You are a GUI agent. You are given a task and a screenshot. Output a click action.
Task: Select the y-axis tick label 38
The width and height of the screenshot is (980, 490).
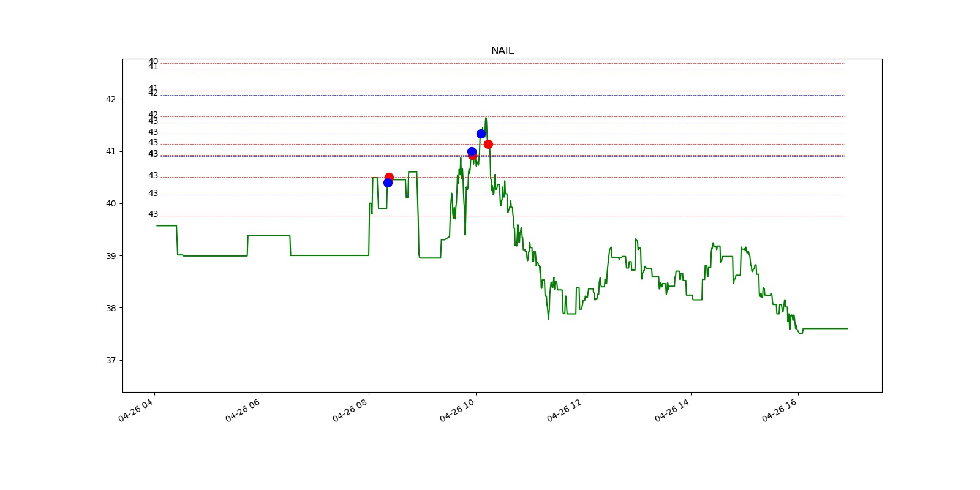[111, 308]
